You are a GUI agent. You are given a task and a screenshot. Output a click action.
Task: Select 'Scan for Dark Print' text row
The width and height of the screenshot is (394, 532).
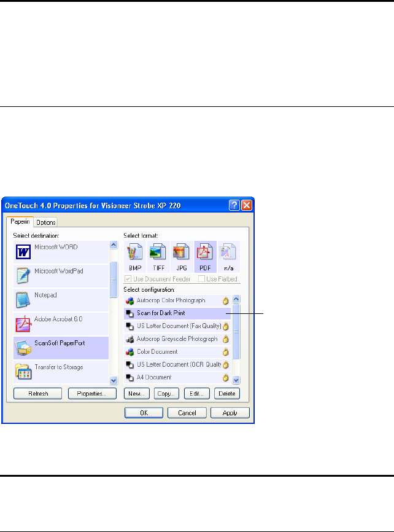pos(177,313)
